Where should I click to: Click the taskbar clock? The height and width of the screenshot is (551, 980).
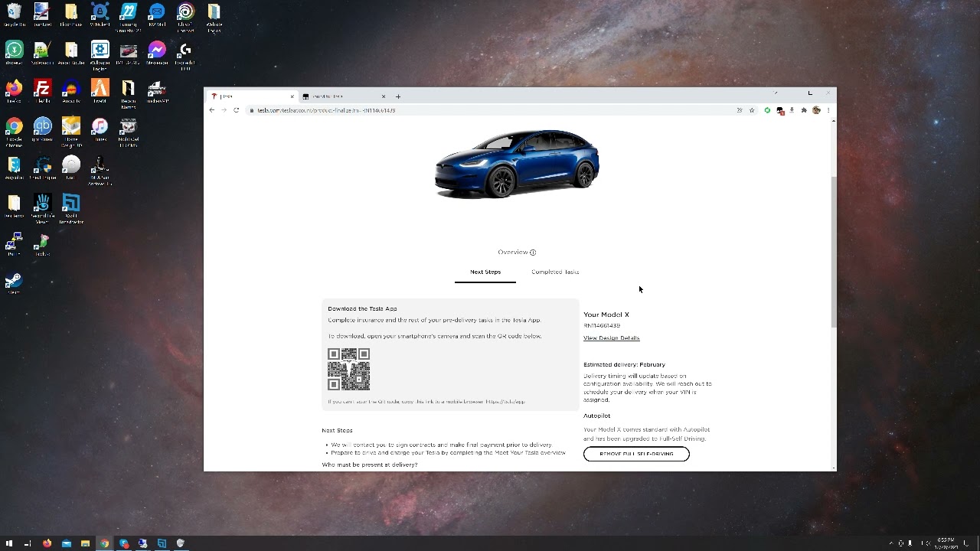(946, 543)
